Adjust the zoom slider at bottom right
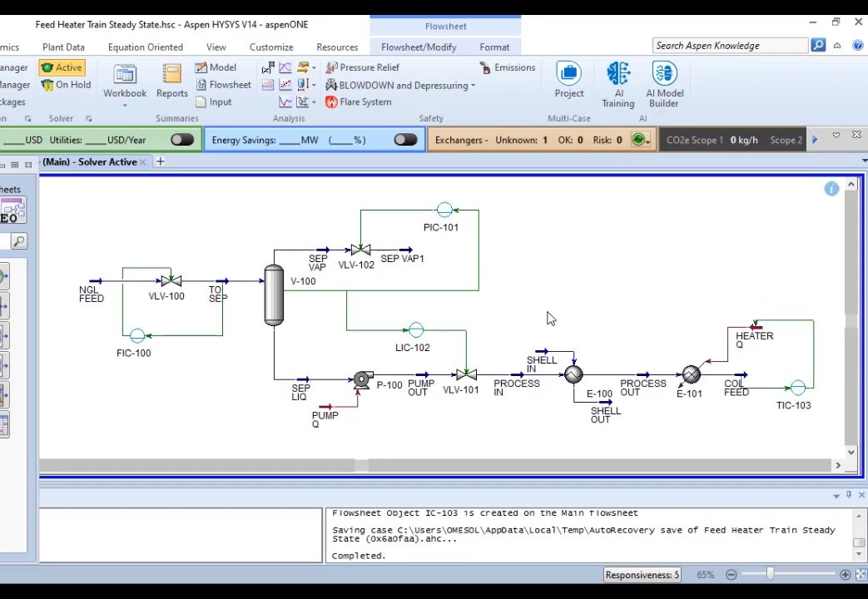This screenshot has width=868, height=599. tap(770, 574)
